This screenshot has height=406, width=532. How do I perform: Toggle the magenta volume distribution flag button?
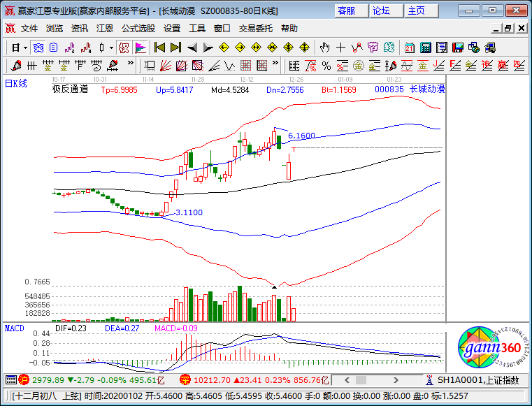coord(140,48)
